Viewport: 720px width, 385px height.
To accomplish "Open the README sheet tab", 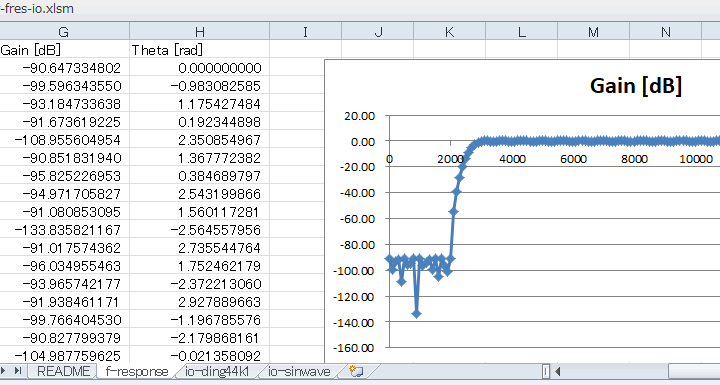I will coord(63,371).
